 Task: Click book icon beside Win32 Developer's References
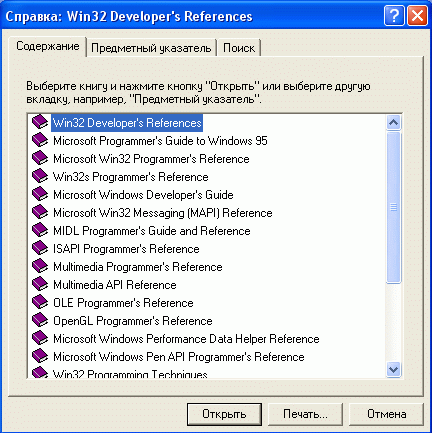pyautogui.click(x=40, y=122)
